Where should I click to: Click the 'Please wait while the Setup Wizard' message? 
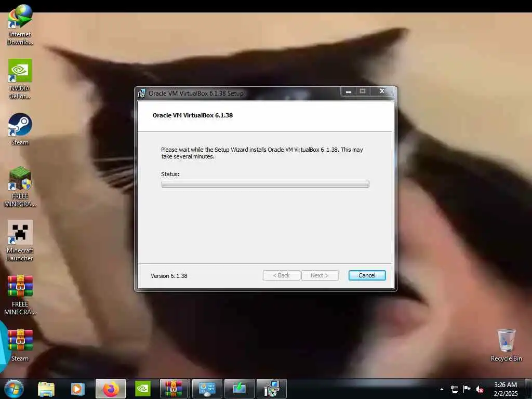point(262,153)
